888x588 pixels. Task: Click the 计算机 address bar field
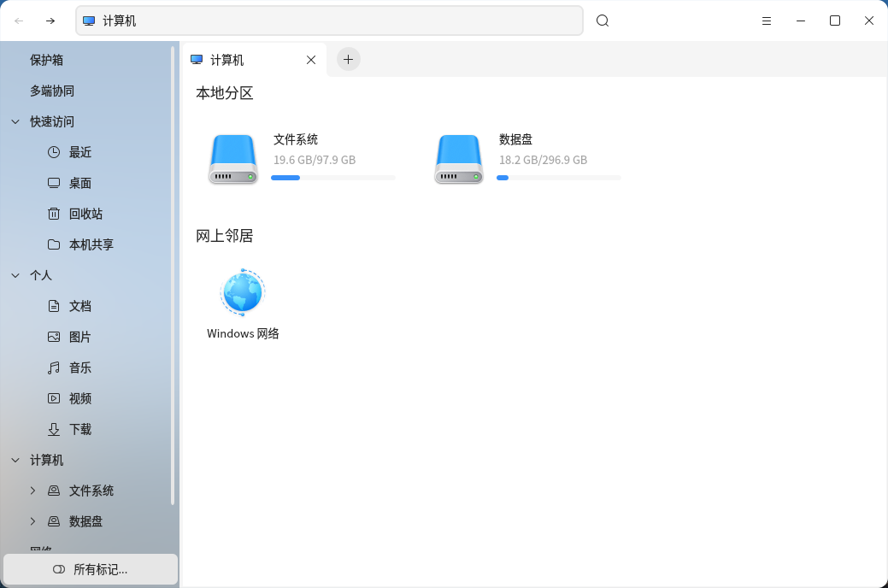(329, 21)
